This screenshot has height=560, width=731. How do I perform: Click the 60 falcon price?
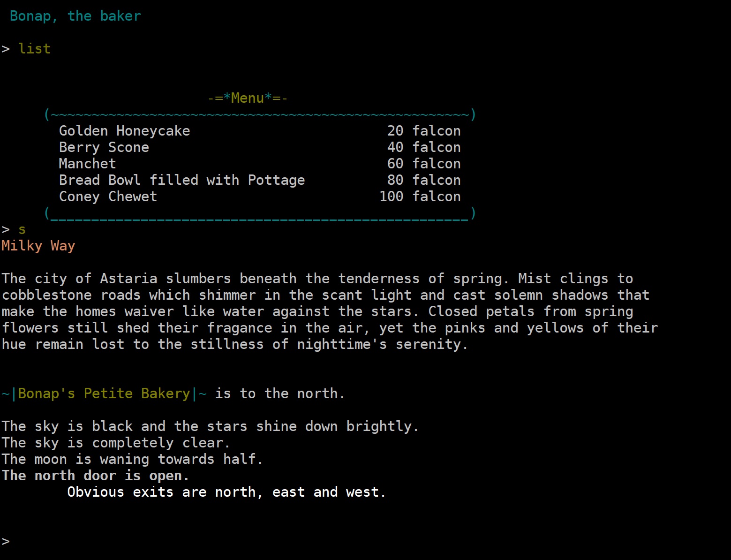[x=424, y=164]
